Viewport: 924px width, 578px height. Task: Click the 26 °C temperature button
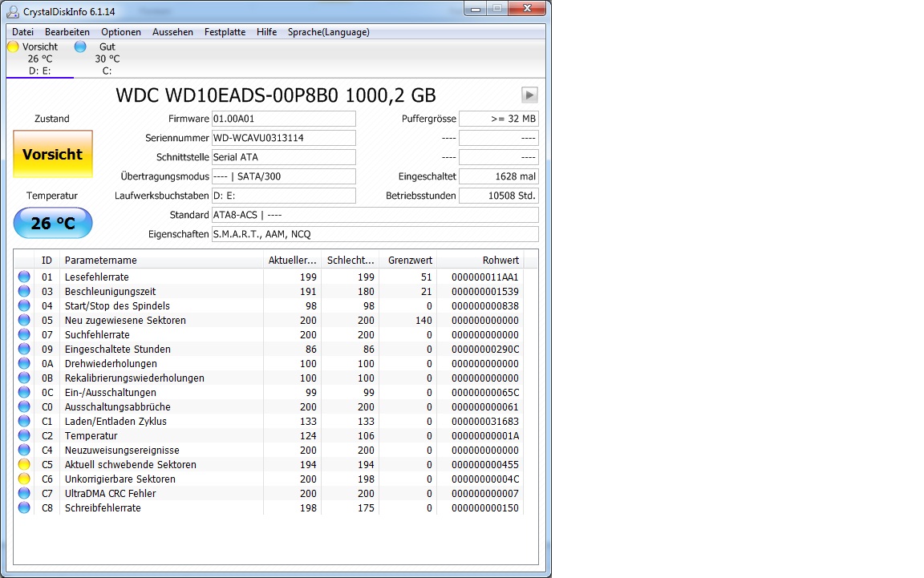(x=53, y=224)
